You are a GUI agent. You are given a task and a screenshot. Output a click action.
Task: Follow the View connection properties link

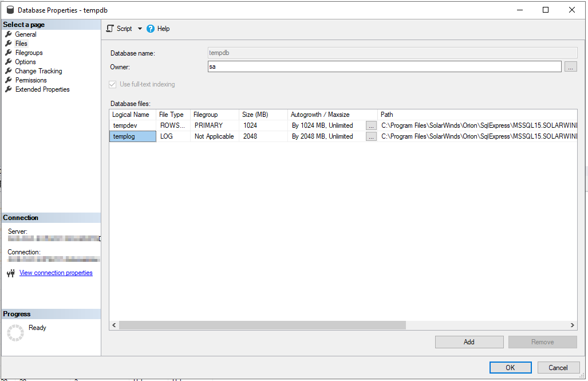click(56, 273)
